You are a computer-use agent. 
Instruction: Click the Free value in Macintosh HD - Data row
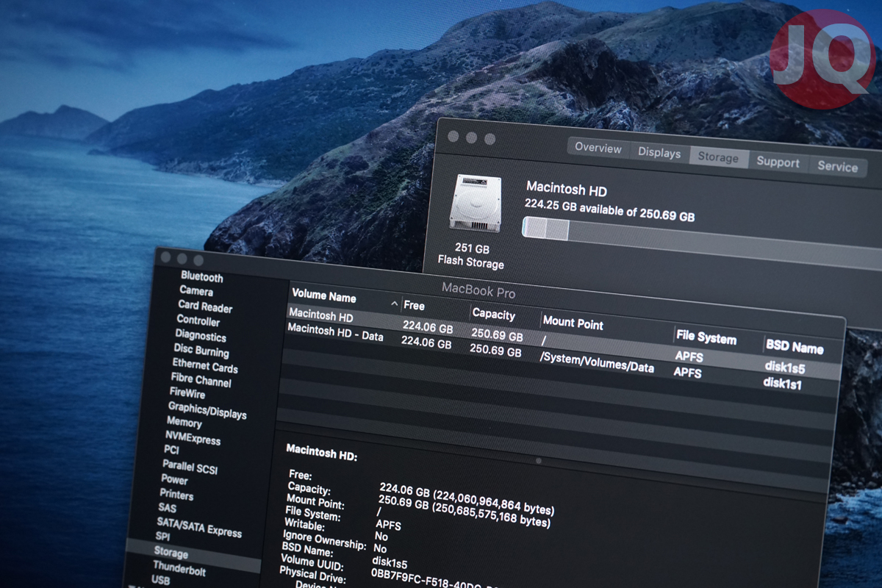coord(426,342)
